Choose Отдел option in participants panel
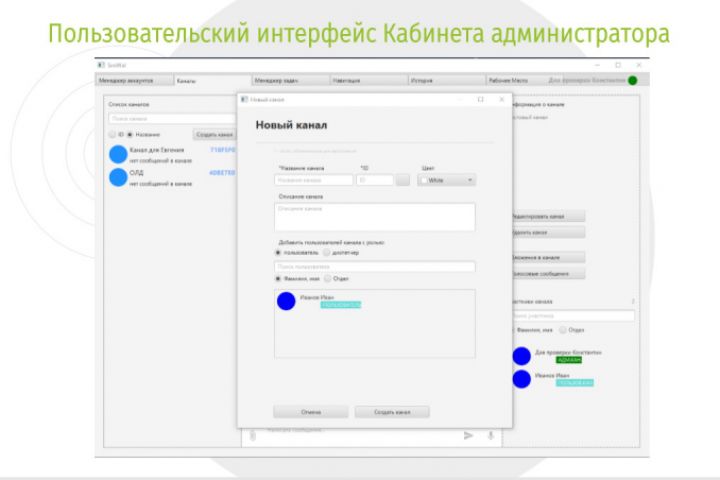Viewport: 720px width, 480px height. [x=562, y=330]
